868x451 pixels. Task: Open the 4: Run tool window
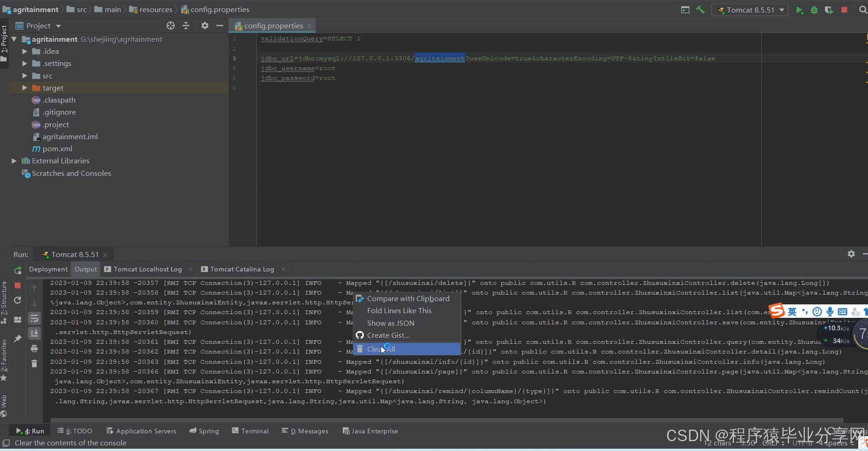point(30,431)
